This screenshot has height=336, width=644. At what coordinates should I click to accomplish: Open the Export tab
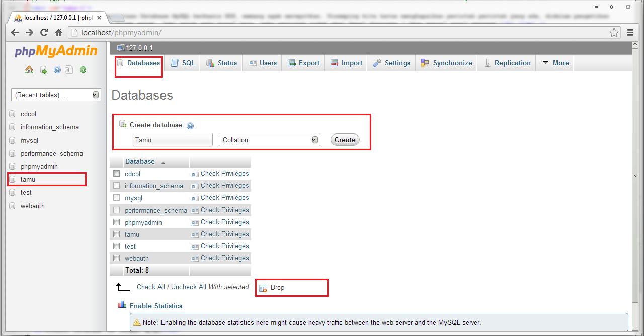(x=303, y=63)
